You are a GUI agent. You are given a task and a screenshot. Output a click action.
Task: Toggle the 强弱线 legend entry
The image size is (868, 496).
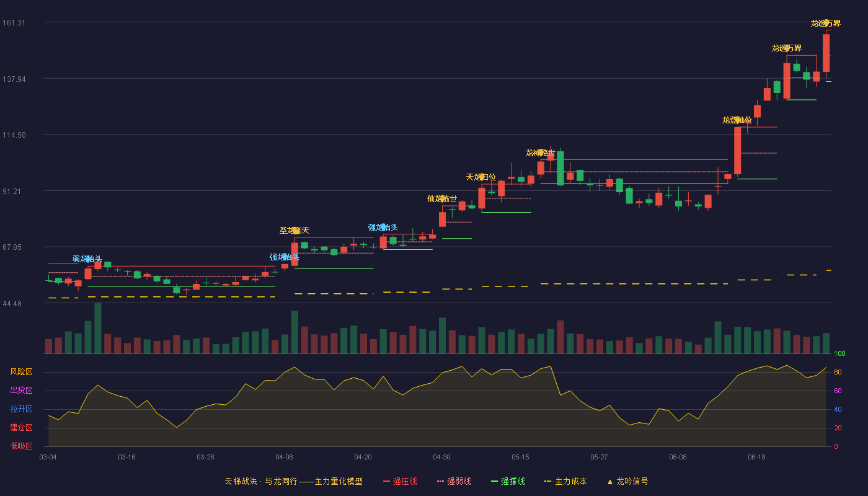(454, 481)
